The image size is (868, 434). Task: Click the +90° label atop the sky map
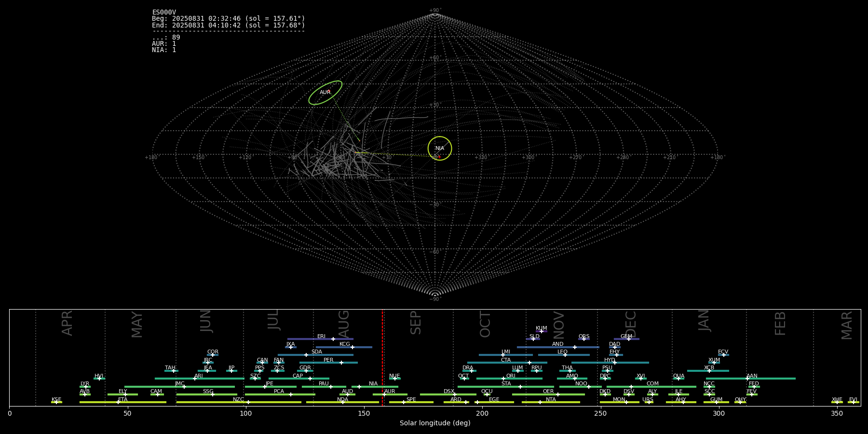tap(435, 11)
